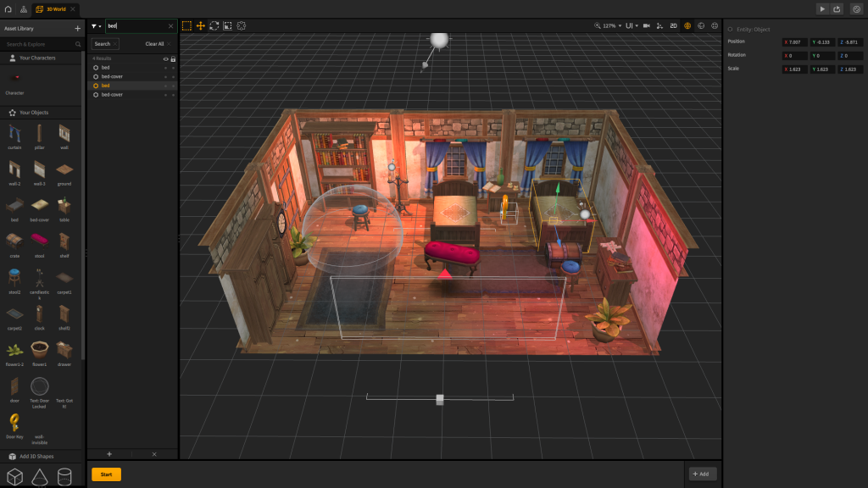Add a cube from the 3D shapes

15,476
